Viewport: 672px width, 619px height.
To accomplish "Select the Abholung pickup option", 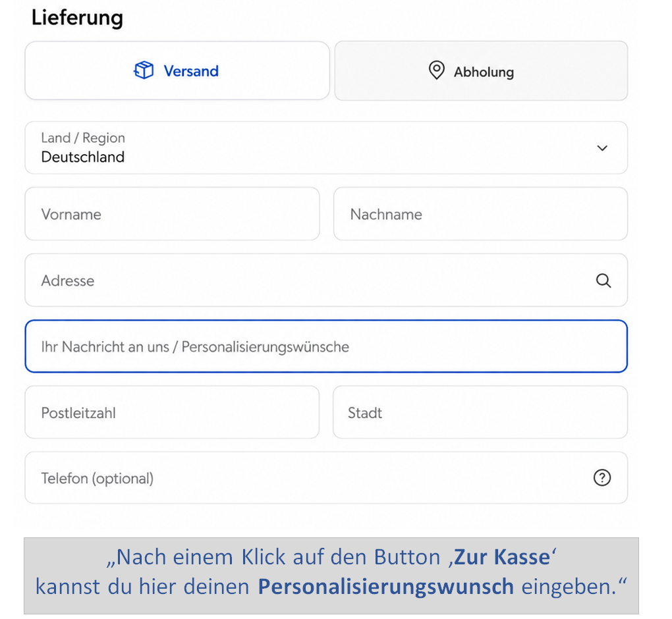I will [x=481, y=71].
